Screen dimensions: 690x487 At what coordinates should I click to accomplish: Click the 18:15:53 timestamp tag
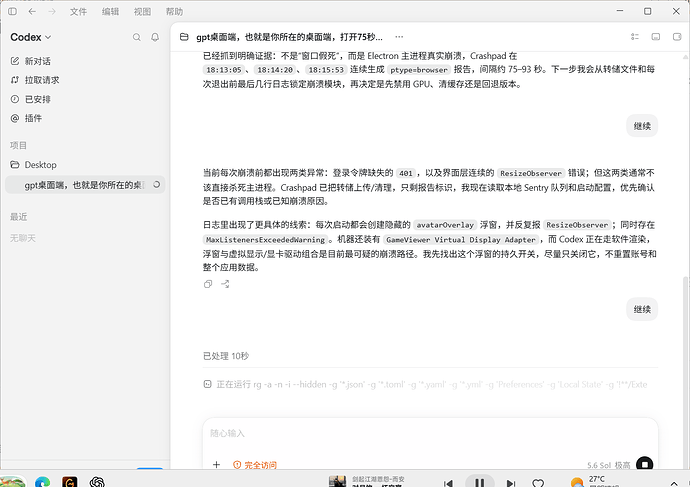pyautogui.click(x=326, y=70)
